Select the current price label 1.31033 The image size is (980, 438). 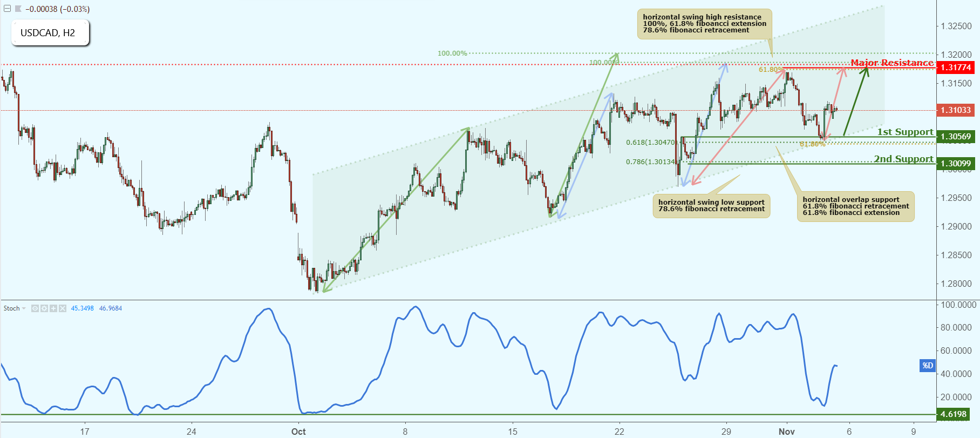coord(956,110)
